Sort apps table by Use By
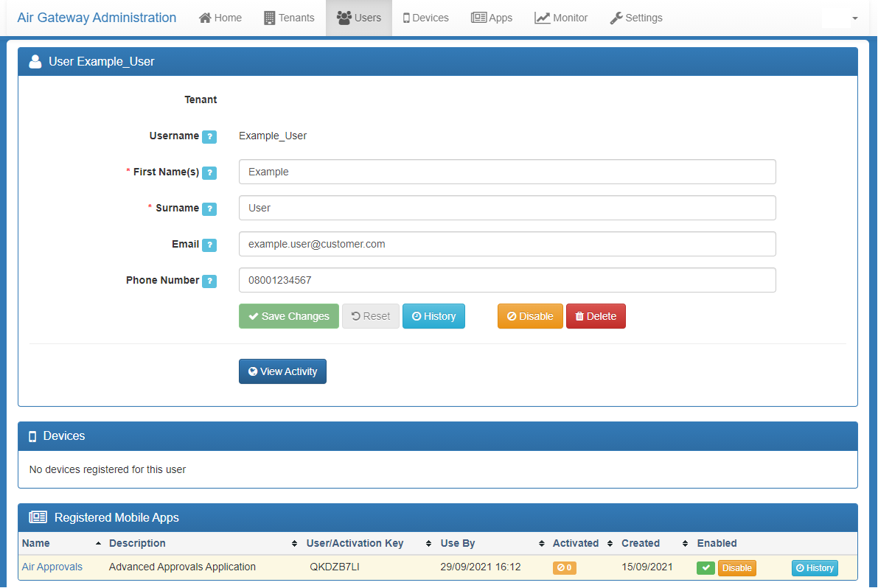The height and width of the screenshot is (588, 878). [x=492, y=543]
